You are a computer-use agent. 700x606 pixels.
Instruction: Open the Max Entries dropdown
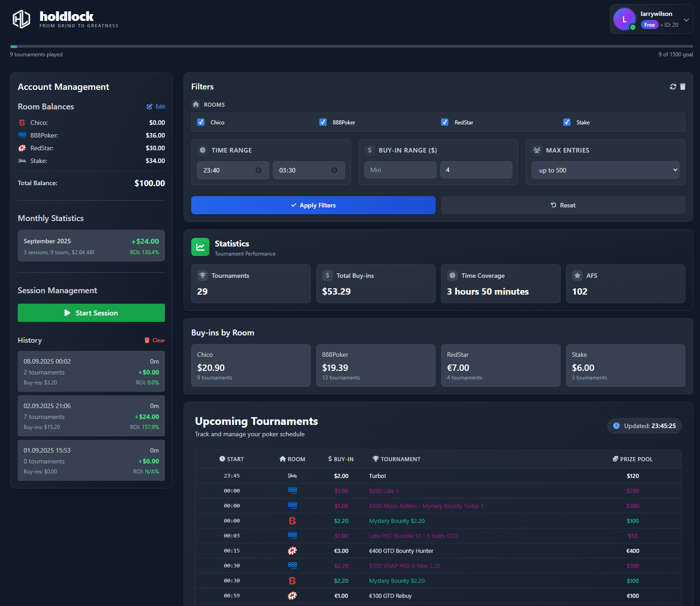pos(605,170)
